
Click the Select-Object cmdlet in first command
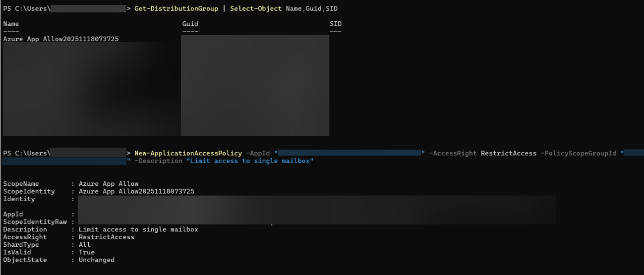(256, 9)
